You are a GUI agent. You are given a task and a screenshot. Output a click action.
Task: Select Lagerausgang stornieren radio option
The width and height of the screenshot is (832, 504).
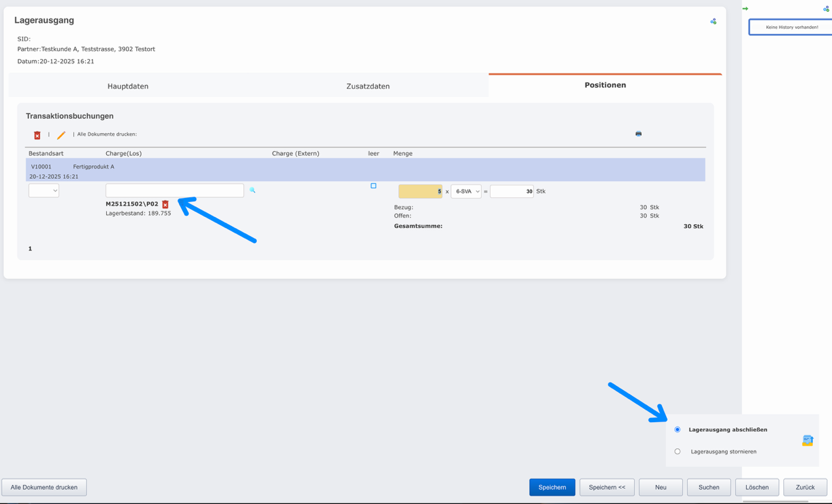(x=677, y=452)
